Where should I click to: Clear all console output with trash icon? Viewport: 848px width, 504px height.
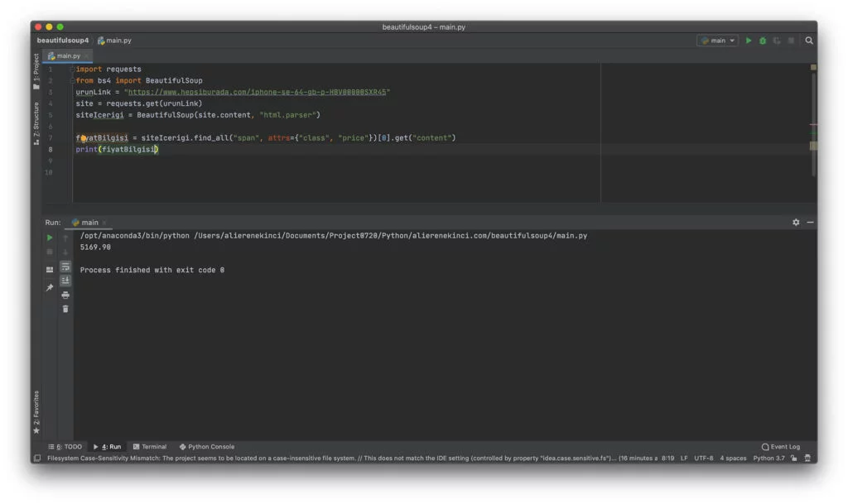[x=65, y=309]
